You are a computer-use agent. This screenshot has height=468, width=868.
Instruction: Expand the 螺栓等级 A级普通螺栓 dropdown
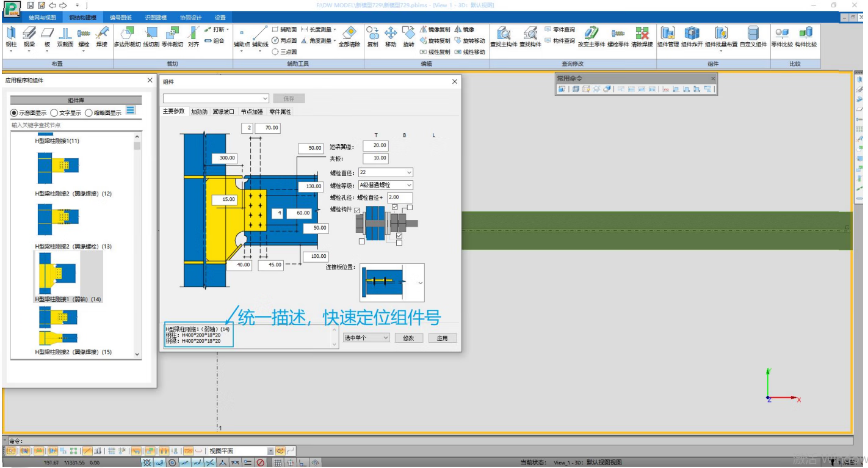click(x=386, y=185)
